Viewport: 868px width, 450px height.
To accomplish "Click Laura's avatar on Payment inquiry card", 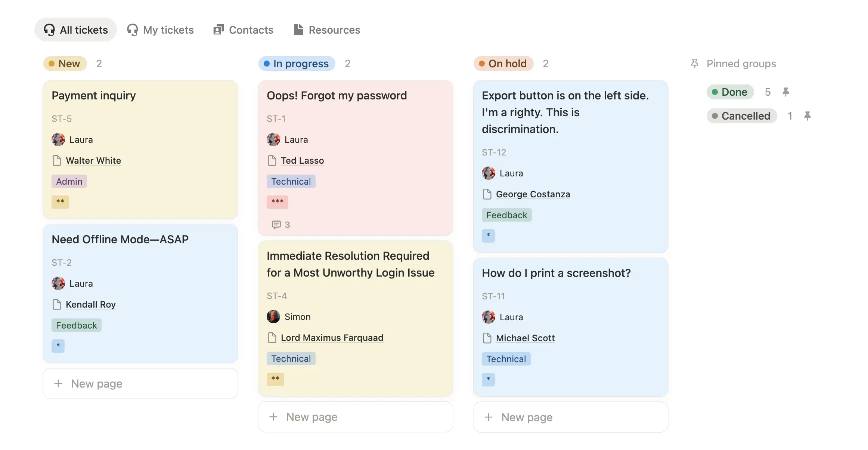I will 58,139.
